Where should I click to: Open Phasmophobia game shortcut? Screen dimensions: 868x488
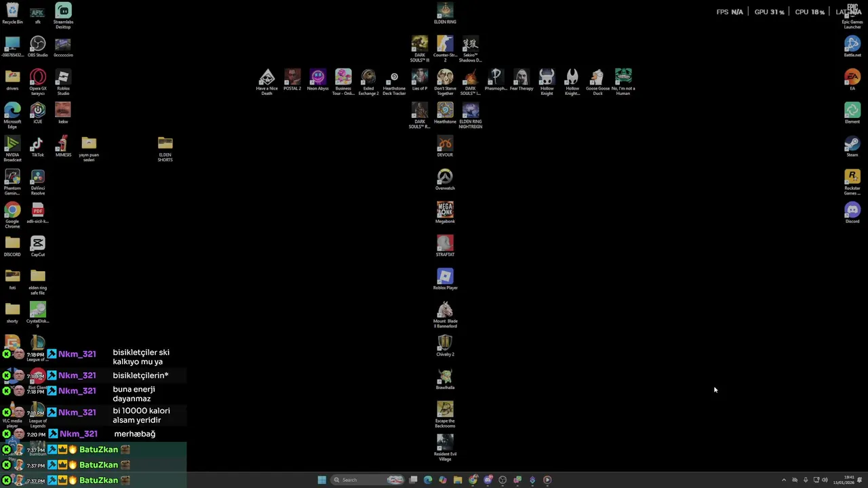point(496,80)
